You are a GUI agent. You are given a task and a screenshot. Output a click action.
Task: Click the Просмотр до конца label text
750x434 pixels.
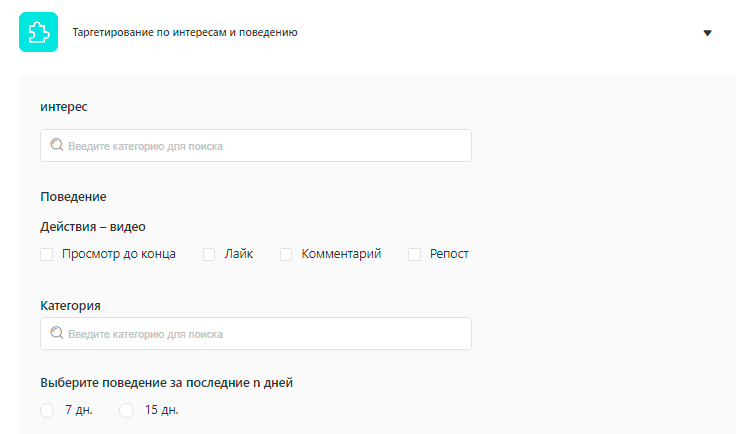tap(118, 254)
